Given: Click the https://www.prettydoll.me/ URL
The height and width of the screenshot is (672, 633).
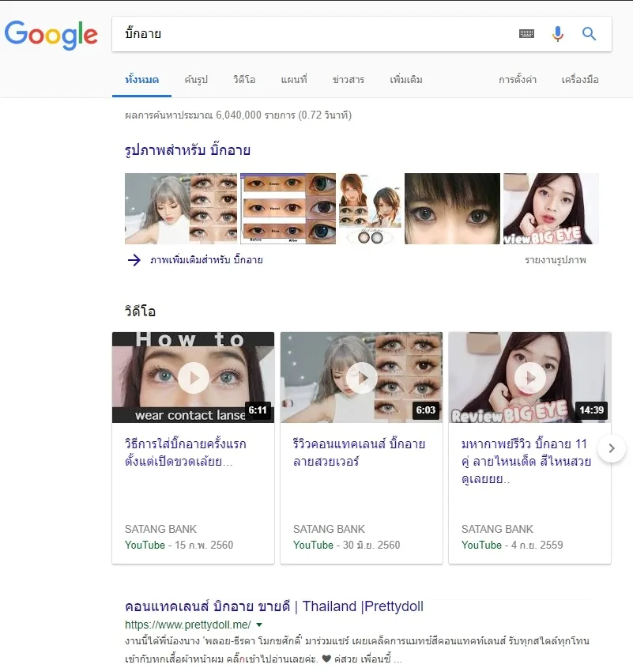Looking at the screenshot, I should click(188, 625).
